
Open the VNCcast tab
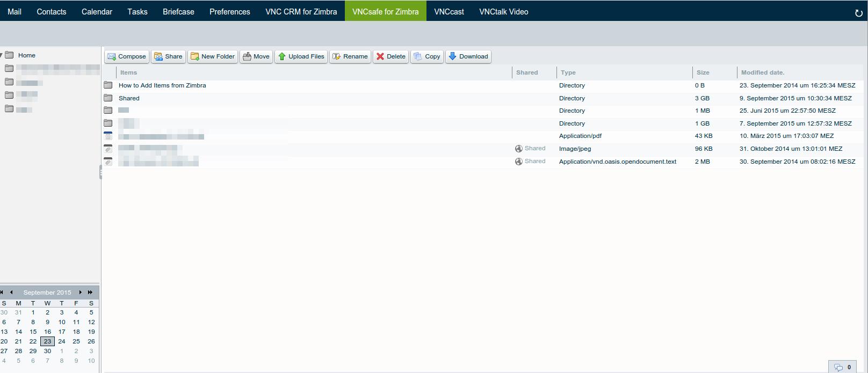(449, 11)
